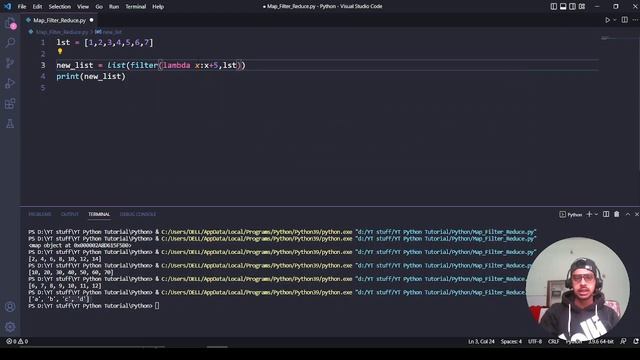Screen dimensions: 640x360
Task: Change UTF-8 encoding in status bar
Action: click(x=535, y=341)
